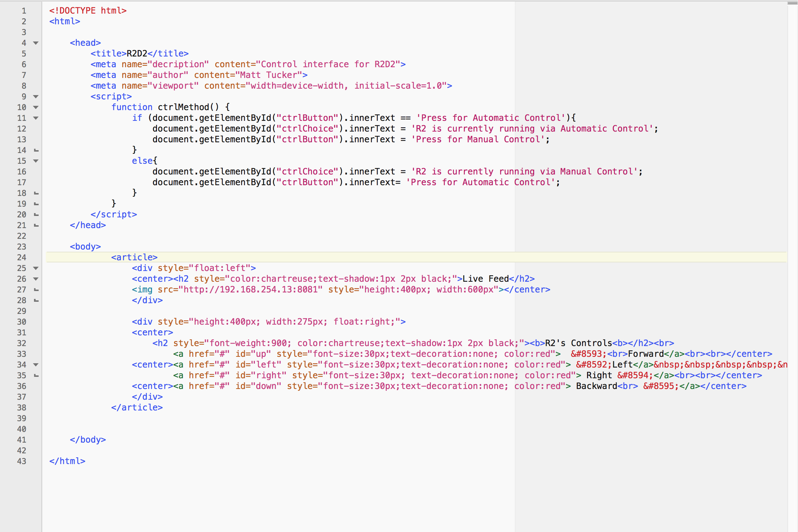Click the <!DOCTYPE html> declaration
The image size is (798, 532).
(88, 11)
